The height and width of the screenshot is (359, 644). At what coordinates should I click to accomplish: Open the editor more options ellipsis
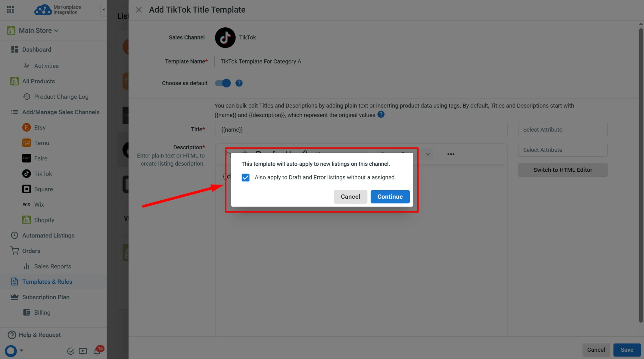451,154
